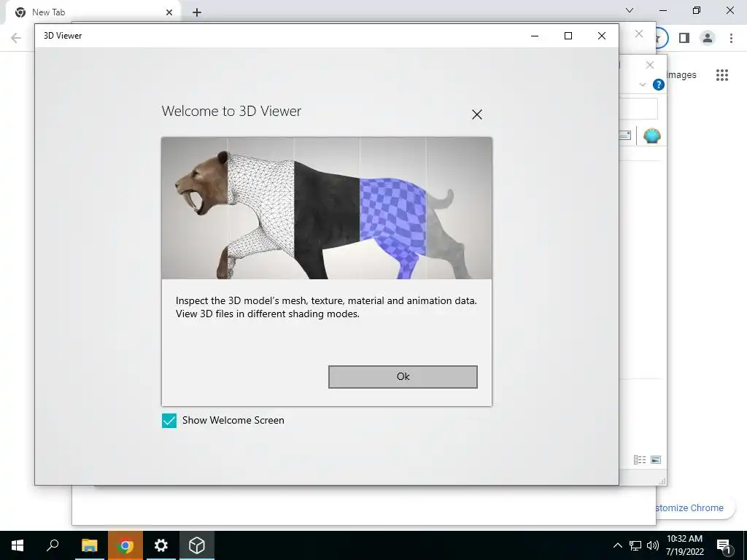Viewport: 747px width, 560px height.
Task: Close the outer background window with gray X
Action: pos(639,34)
